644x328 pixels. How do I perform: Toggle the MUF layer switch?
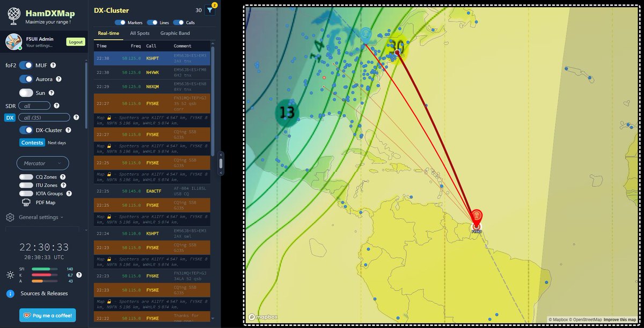pyautogui.click(x=26, y=65)
